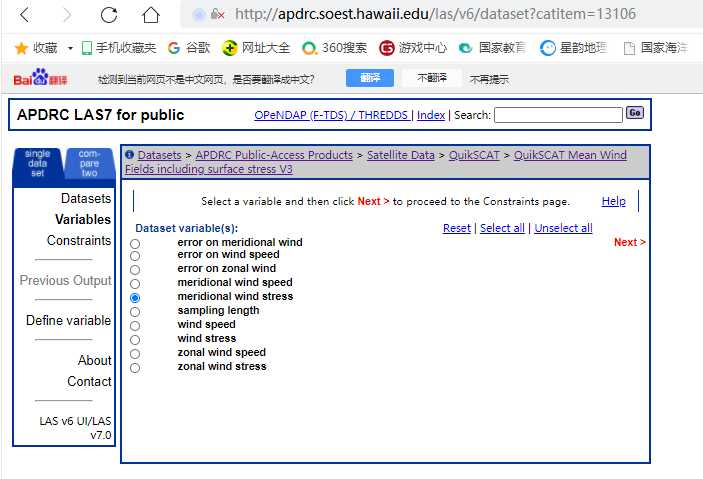
Task: Click the insecure site lock icon
Action: (x=217, y=15)
